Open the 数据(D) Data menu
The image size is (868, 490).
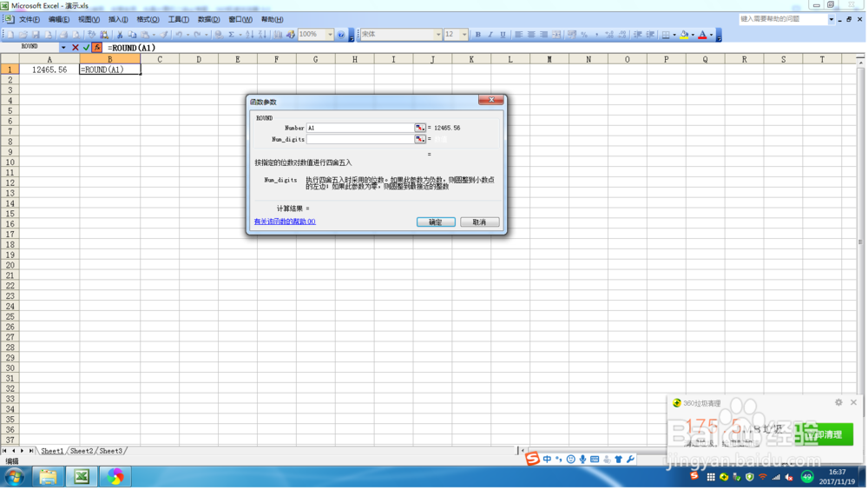pos(208,19)
